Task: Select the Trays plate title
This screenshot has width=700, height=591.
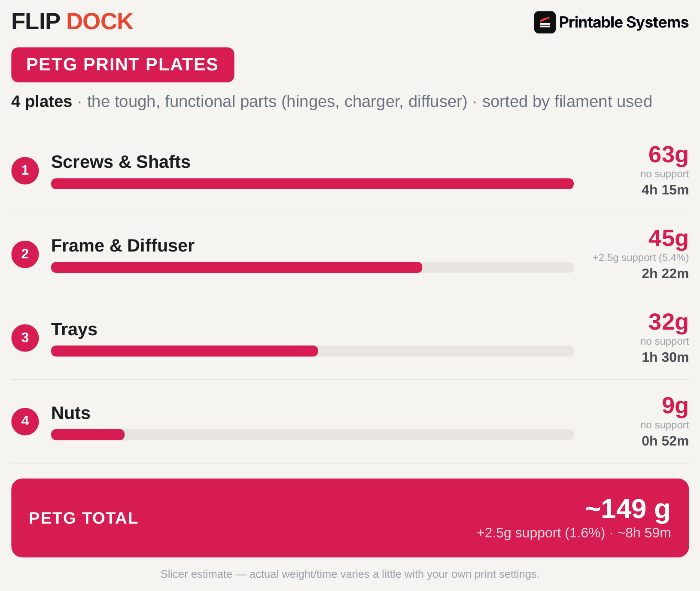Action: (74, 330)
